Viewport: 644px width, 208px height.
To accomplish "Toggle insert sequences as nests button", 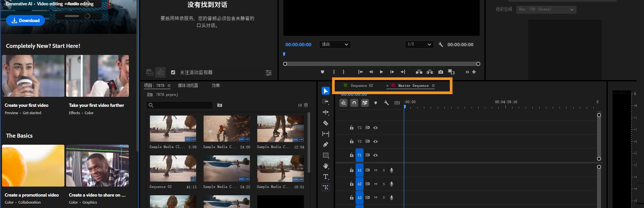I will coord(343,103).
